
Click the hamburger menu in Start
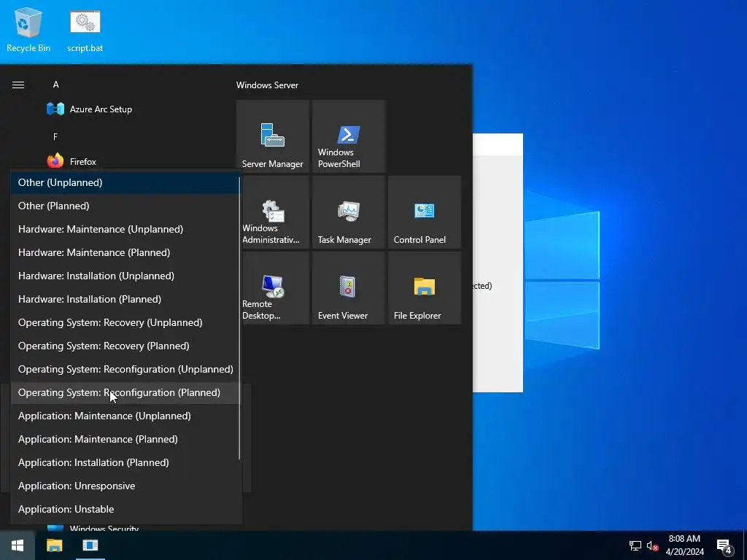(18, 85)
